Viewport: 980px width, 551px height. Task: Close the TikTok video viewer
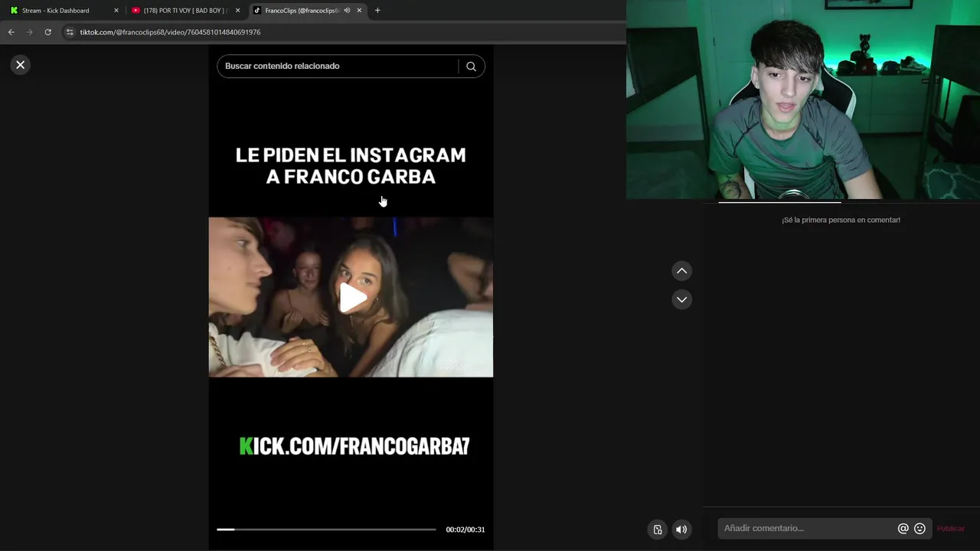pyautogui.click(x=21, y=65)
